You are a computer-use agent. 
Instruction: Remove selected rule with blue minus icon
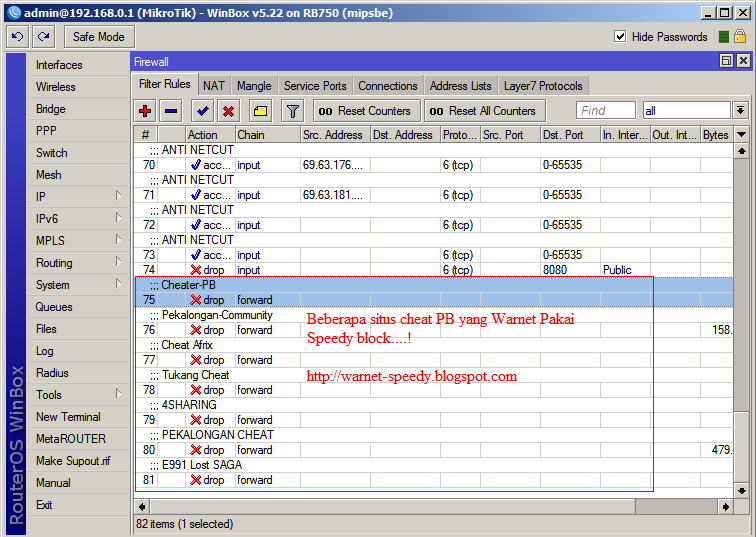pos(171,111)
